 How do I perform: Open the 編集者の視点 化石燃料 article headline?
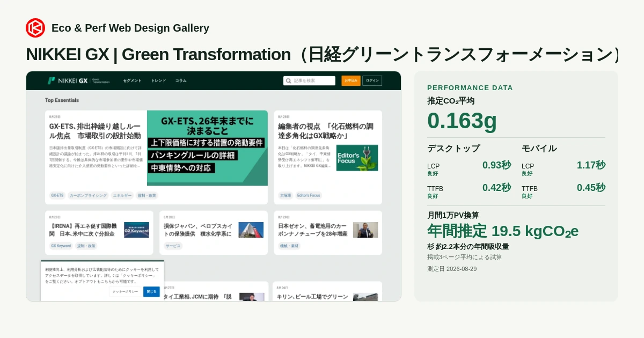point(326,131)
